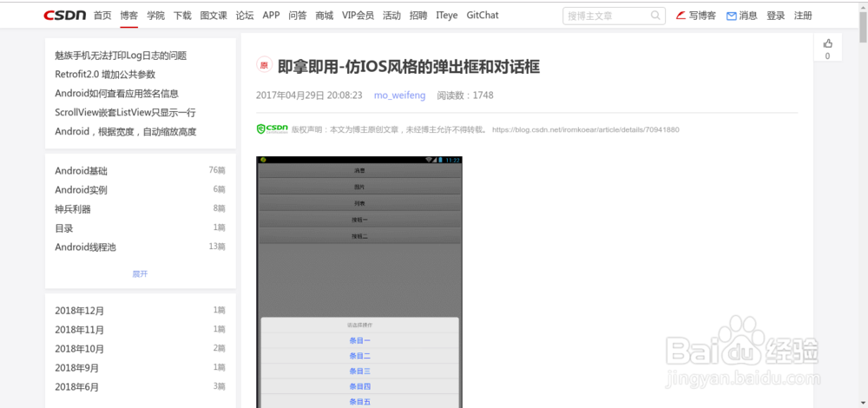Open article ScrollView嵌套ListView只显示一行

coord(125,112)
